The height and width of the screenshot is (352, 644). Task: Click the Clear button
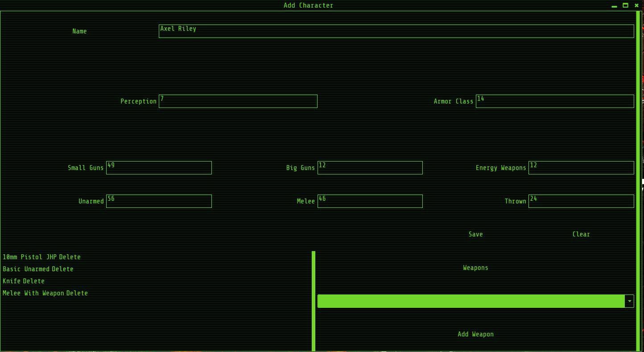tap(581, 234)
